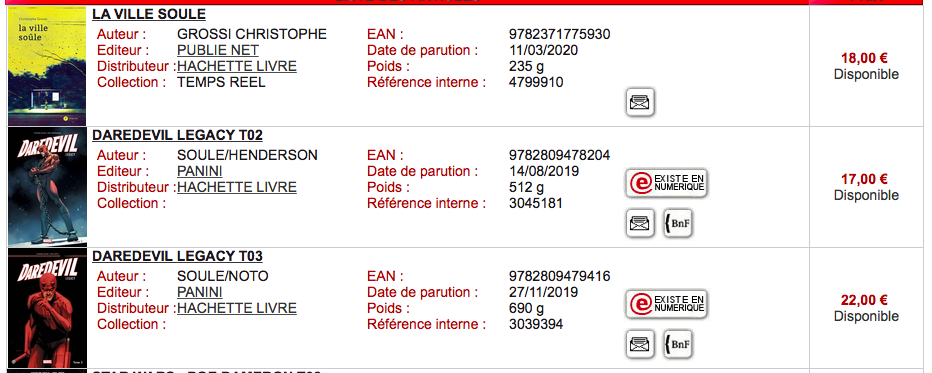Screen dimensions: 932x373
Task: Click HACHETTE LIVRE distributor for La Ville Soule
Action: [237, 67]
